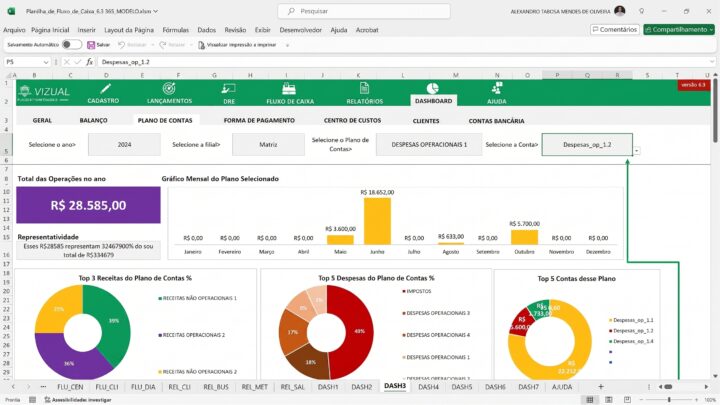The image size is (720, 405).
Task: Switch to the DASH4 sheet tab
Action: pyautogui.click(x=428, y=387)
